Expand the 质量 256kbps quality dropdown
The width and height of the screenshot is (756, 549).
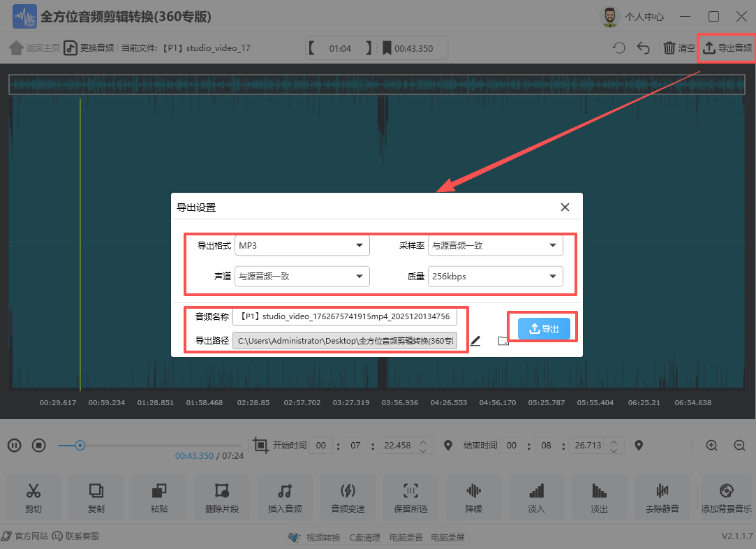pyautogui.click(x=495, y=276)
